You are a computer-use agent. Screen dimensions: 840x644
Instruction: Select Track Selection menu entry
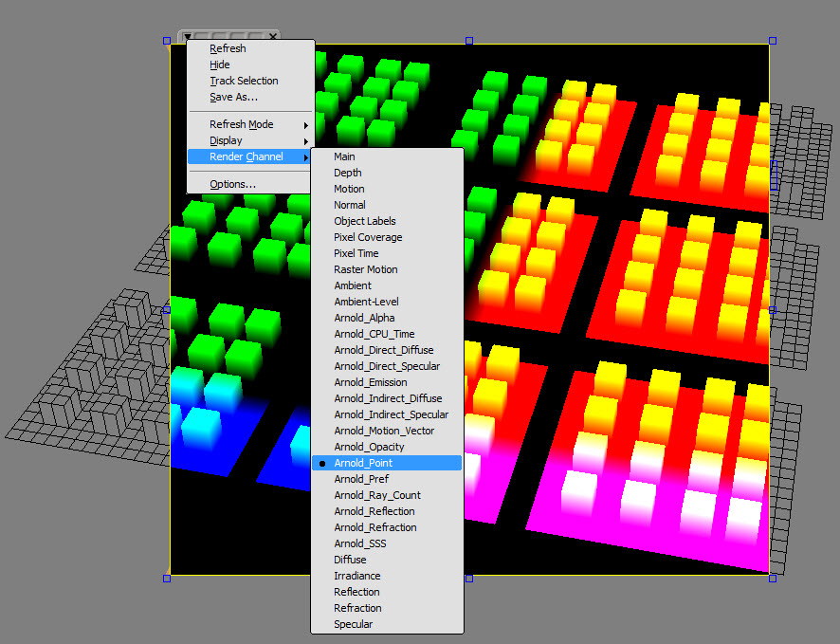tap(244, 81)
